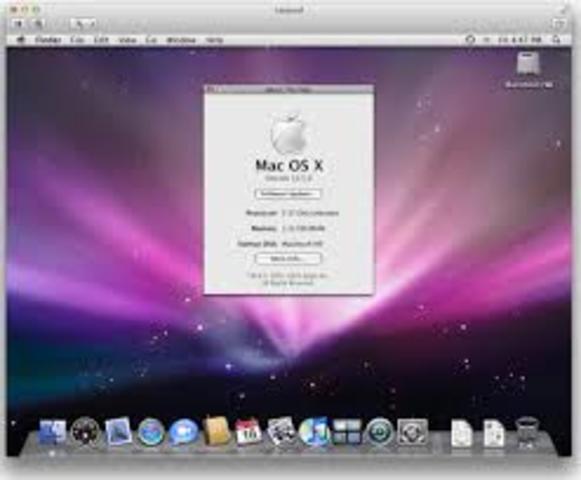
Task: Activate Spaces grid icon in the Dock
Action: tap(346, 432)
